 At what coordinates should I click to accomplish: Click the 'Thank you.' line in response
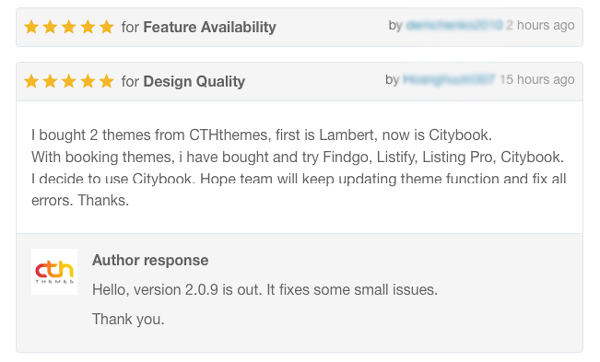128,319
